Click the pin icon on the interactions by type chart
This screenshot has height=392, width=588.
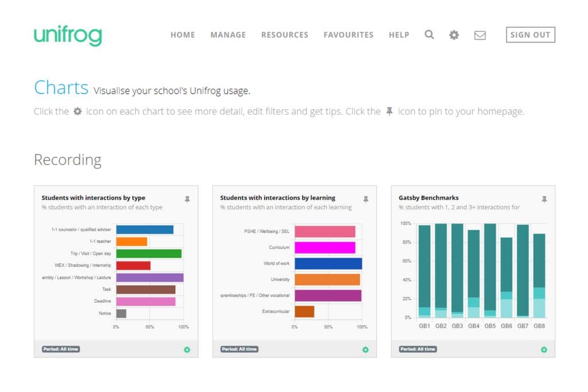pyautogui.click(x=187, y=198)
